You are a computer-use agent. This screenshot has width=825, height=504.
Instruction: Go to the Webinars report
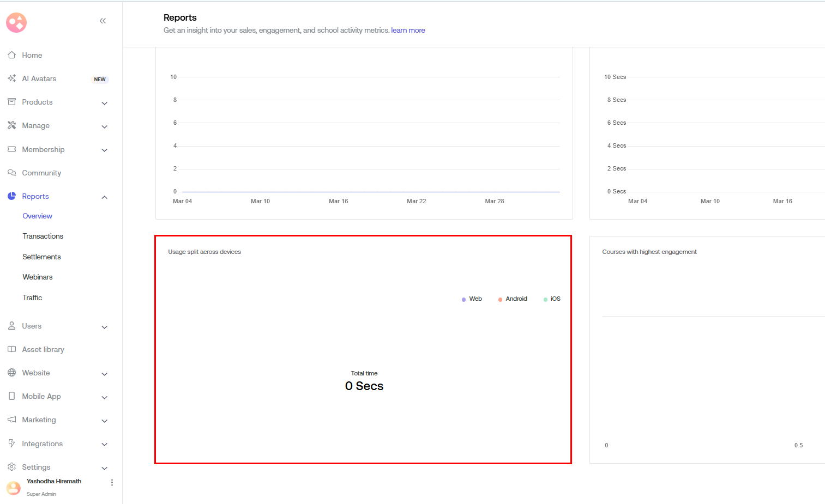tap(38, 277)
